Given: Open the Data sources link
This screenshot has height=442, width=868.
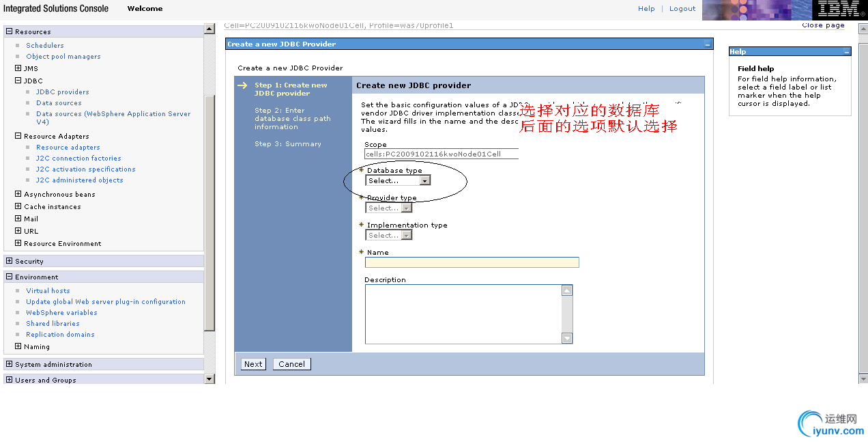Looking at the screenshot, I should pyautogui.click(x=59, y=103).
